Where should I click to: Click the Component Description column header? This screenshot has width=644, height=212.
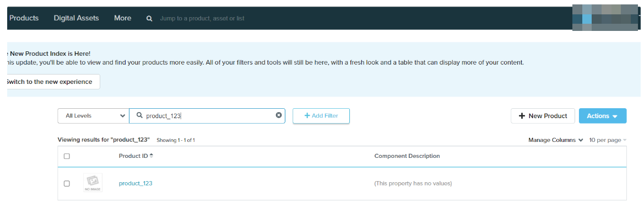tap(407, 156)
